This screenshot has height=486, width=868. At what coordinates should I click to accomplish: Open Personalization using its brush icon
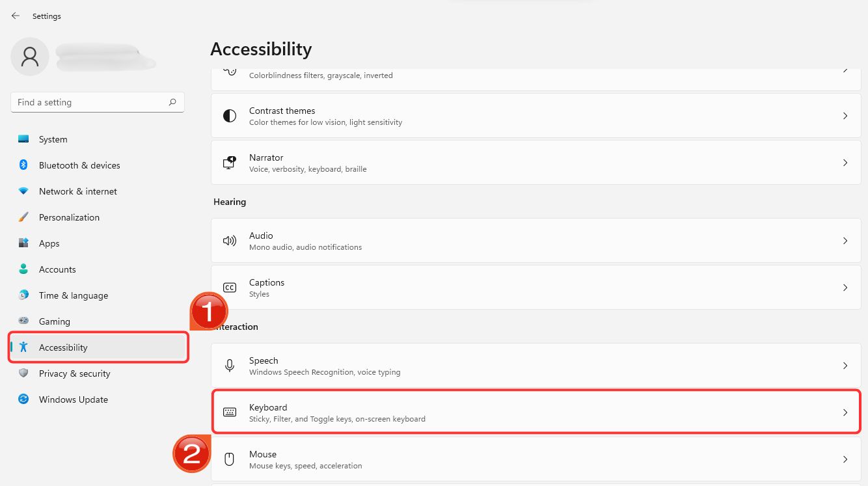pyautogui.click(x=23, y=217)
